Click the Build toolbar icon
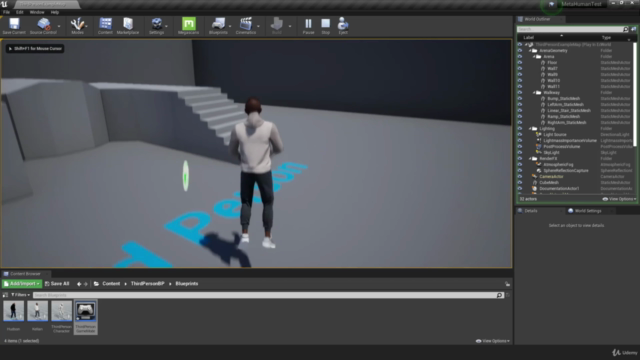Screen dimensions: 640x360 pyautogui.click(x=277, y=26)
